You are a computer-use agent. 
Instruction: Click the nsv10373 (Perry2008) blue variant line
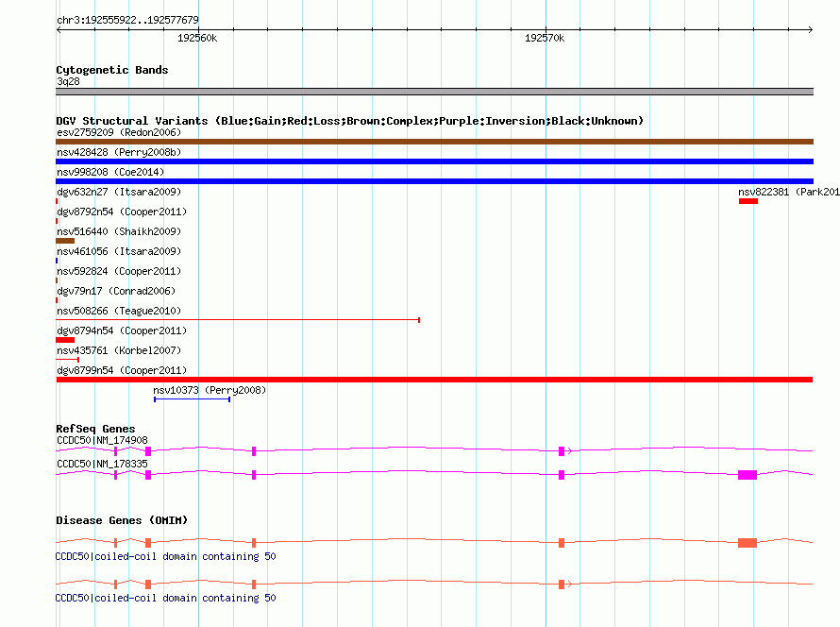click(193, 399)
